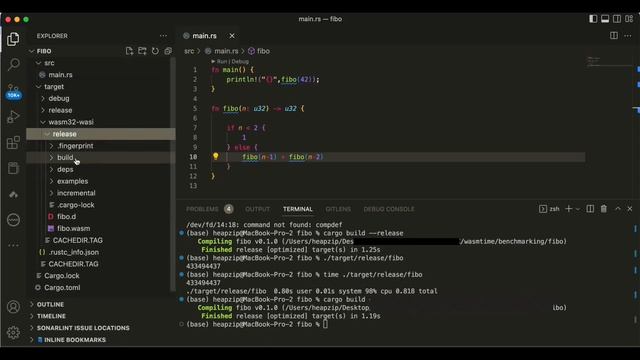Image resolution: width=640 pixels, height=360 pixels.
Task: Open the Extensions view
Action: pos(13,142)
